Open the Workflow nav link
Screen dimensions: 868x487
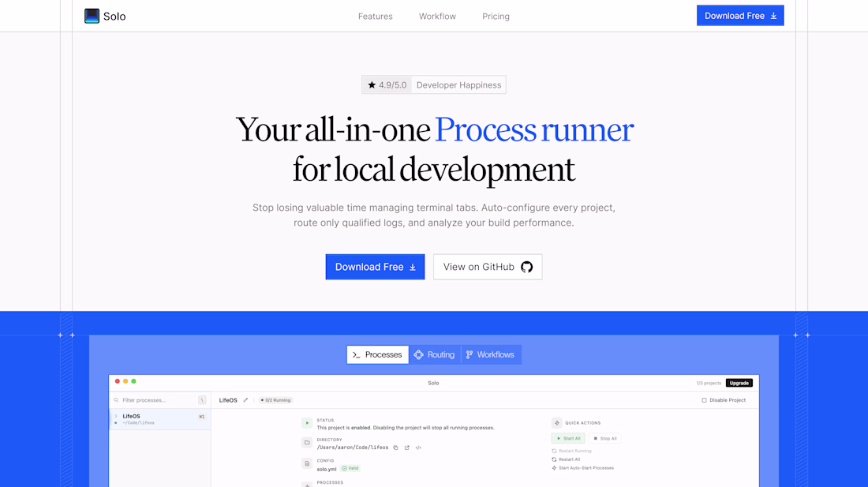point(437,17)
